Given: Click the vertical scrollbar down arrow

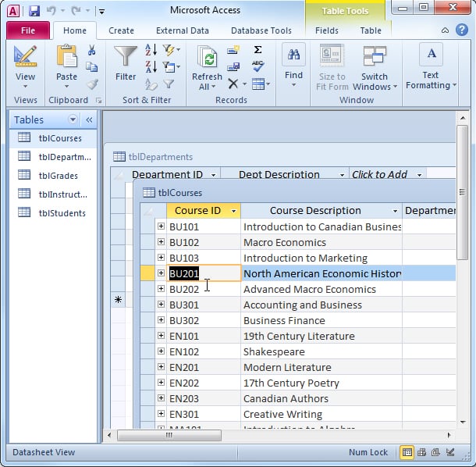Looking at the screenshot, I should click(463, 422).
